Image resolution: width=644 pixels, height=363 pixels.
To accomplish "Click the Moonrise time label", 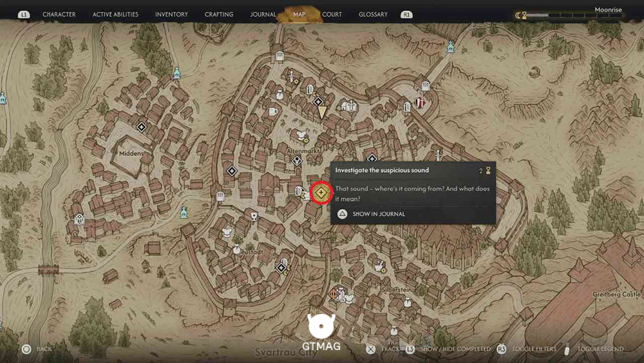I will coord(609,10).
